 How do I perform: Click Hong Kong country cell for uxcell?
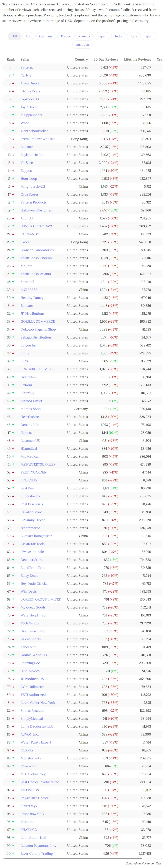point(79,242)
